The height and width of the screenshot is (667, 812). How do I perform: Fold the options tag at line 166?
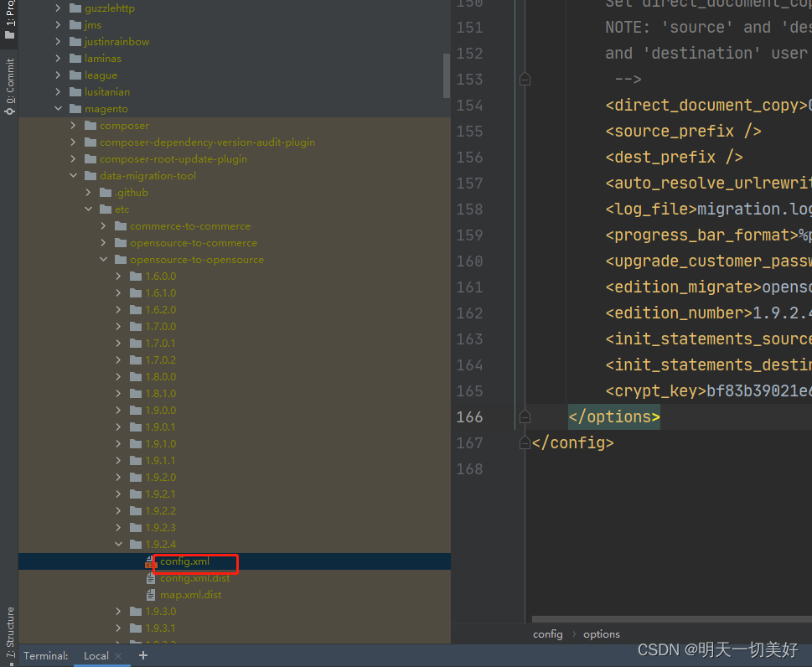tap(525, 417)
